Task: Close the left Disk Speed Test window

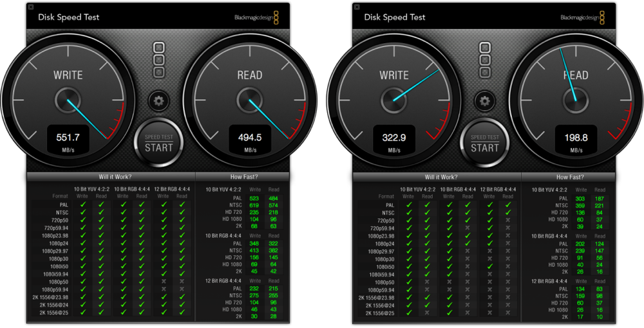Action: pos(31,7)
